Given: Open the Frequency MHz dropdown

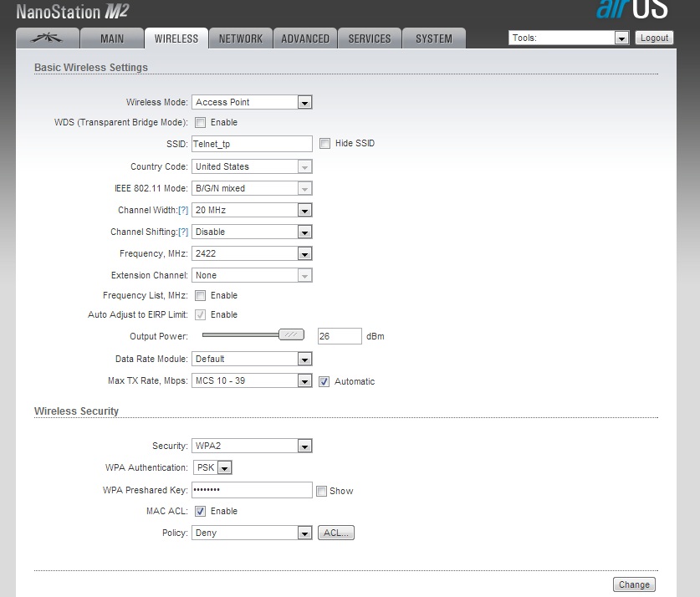Looking at the screenshot, I should 252,253.
